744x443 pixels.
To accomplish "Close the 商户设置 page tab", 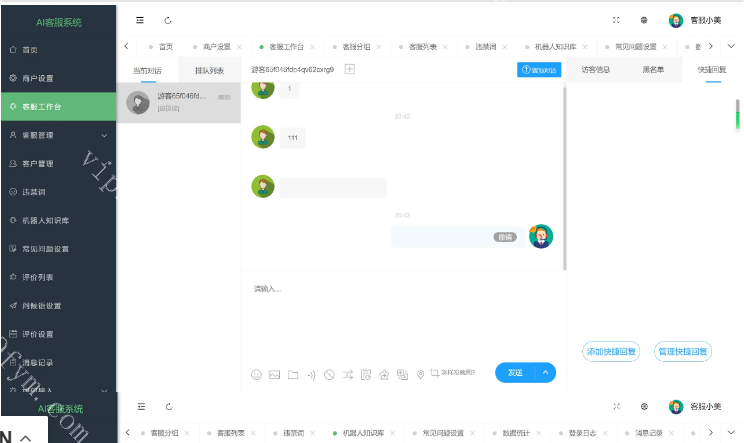I will (x=239, y=46).
